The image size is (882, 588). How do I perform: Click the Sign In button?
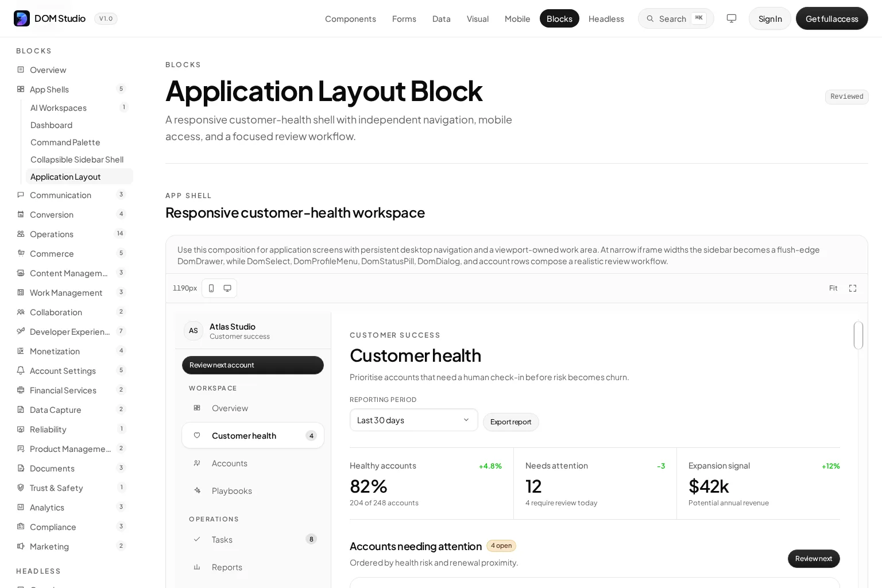tap(770, 18)
